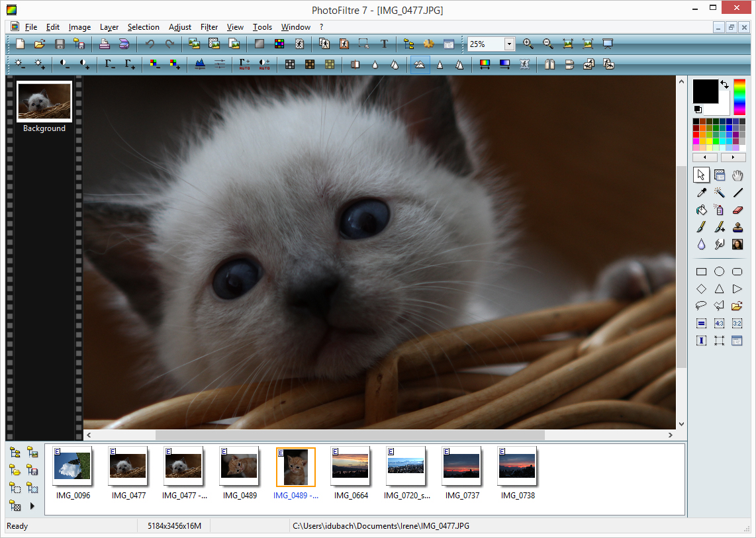
Task: Toggle the highlighted Sharpen filter button
Action: (420, 64)
